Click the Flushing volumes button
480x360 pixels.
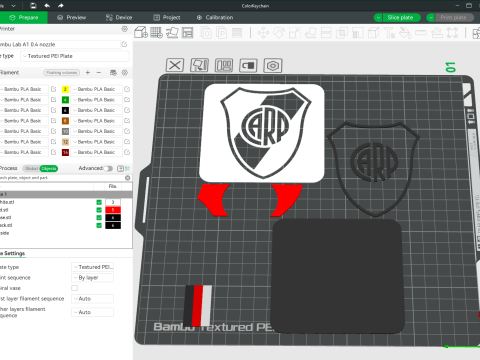coord(62,72)
